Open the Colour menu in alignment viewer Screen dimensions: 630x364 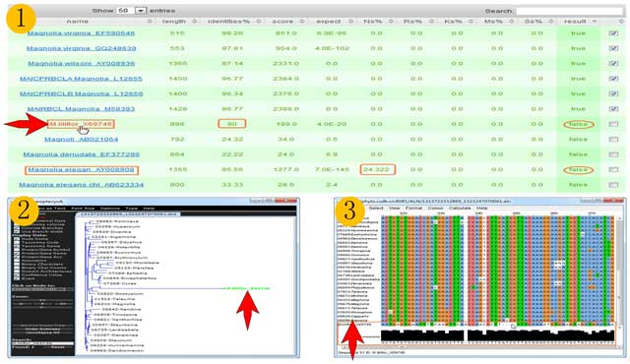[435, 208]
